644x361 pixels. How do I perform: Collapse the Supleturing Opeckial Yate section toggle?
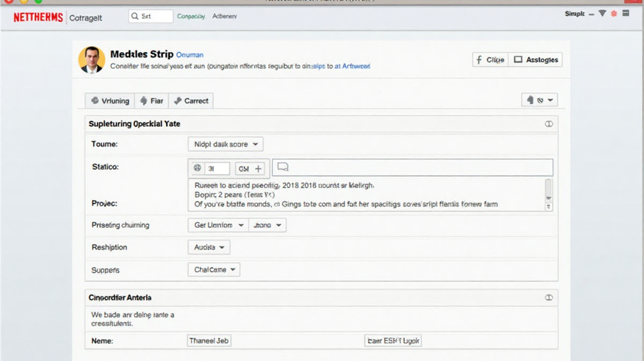click(x=548, y=124)
